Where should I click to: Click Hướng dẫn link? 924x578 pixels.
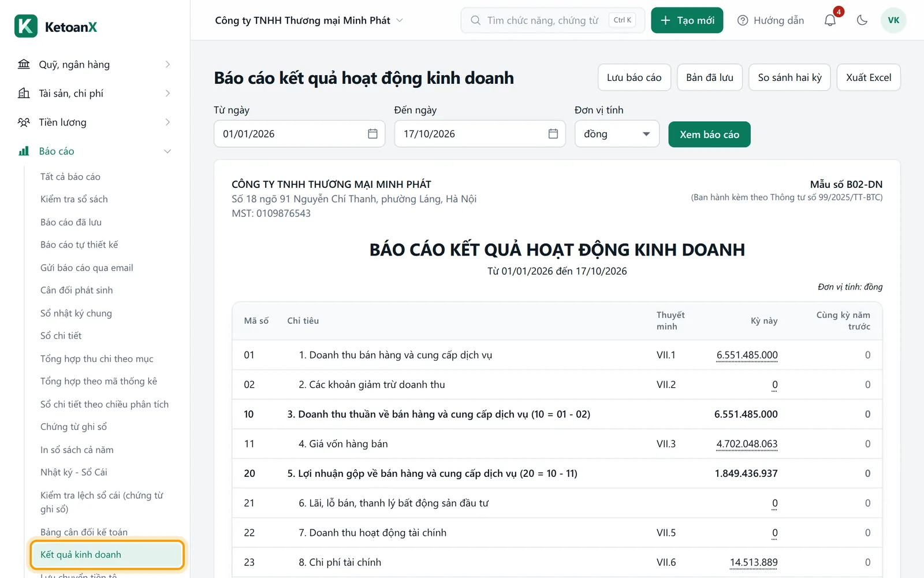point(770,20)
